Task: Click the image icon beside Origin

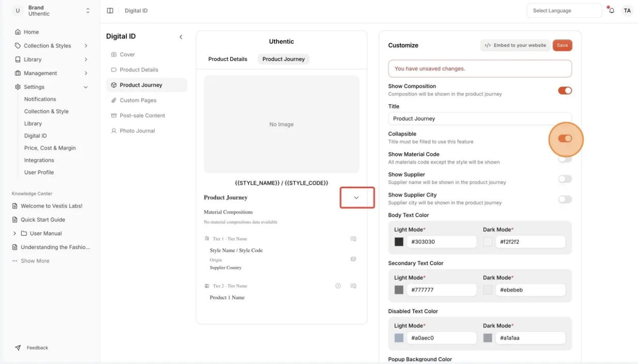Action: pos(354,259)
